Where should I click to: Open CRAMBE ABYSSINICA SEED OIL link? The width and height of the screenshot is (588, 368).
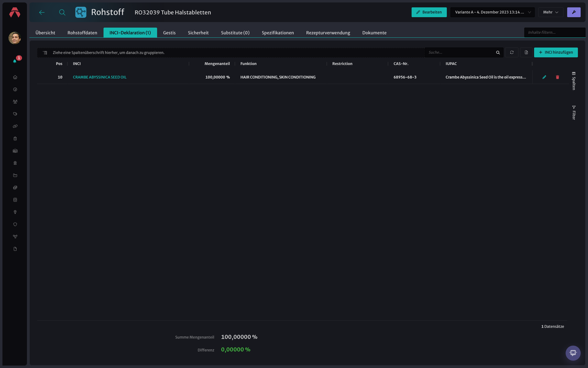pyautogui.click(x=100, y=77)
